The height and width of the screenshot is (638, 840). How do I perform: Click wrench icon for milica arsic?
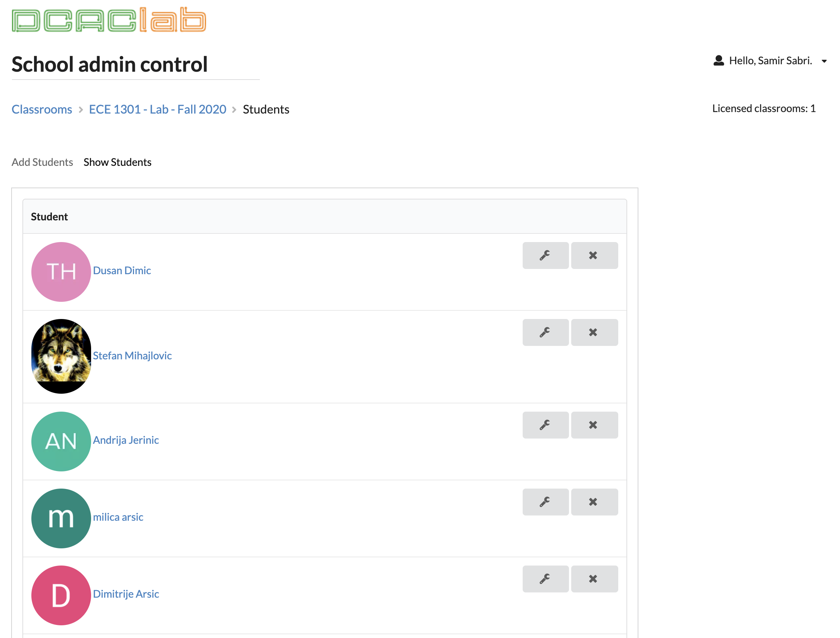[545, 502]
